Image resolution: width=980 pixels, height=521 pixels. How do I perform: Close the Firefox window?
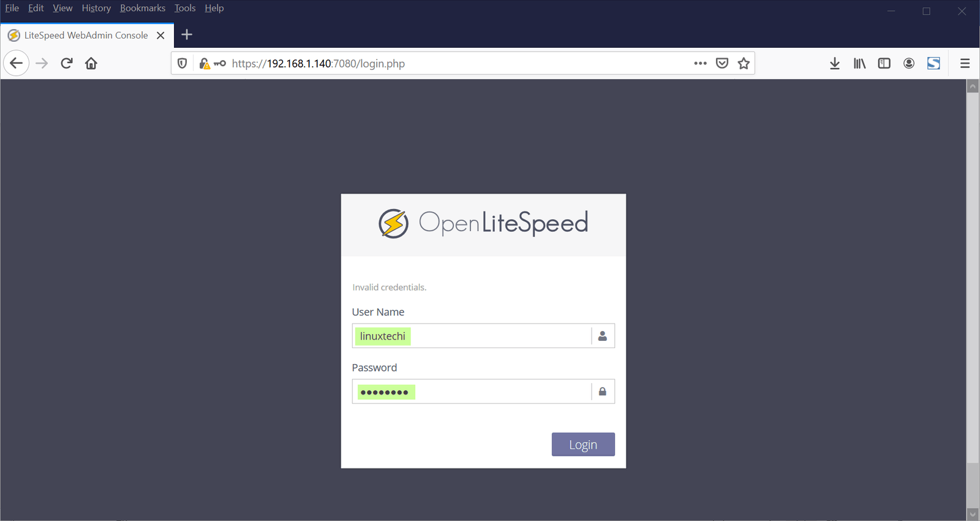(962, 11)
